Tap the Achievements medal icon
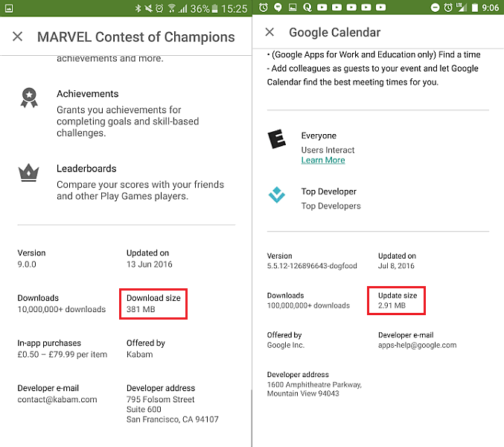 click(x=28, y=98)
